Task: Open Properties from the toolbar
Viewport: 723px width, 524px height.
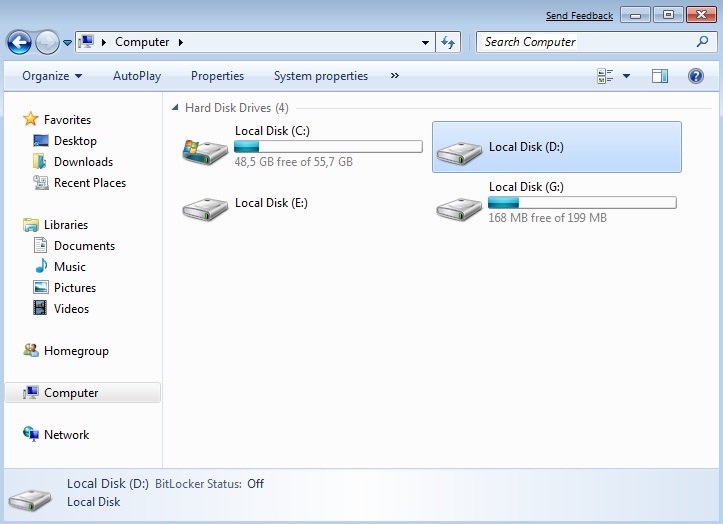Action: pos(217,76)
